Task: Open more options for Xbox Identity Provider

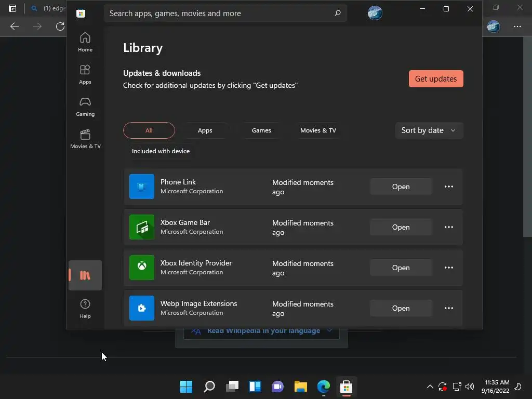Action: coord(448,268)
